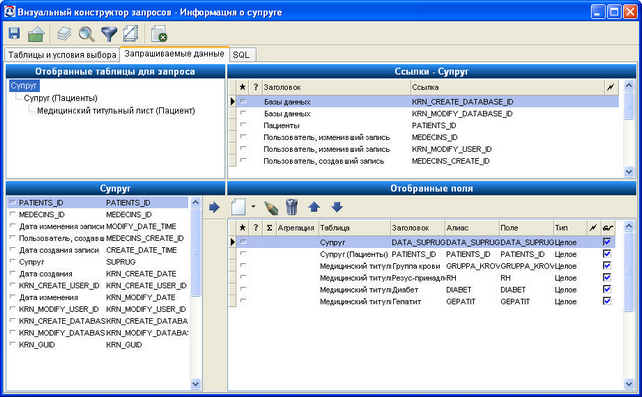This screenshot has height=397, width=642.
Task: Click the application icon in title bar
Action: click(9, 11)
